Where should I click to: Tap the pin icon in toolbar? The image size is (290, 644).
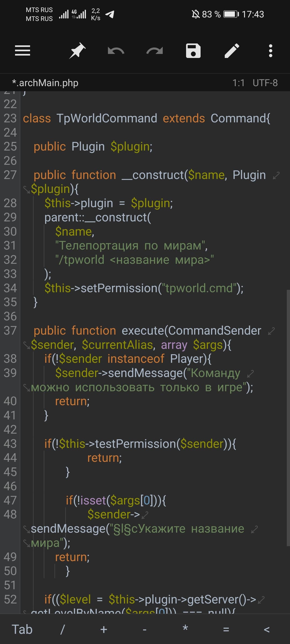[77, 51]
